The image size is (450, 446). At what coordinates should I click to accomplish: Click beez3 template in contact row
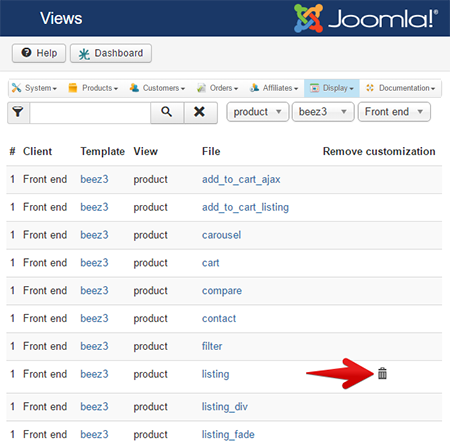click(94, 318)
